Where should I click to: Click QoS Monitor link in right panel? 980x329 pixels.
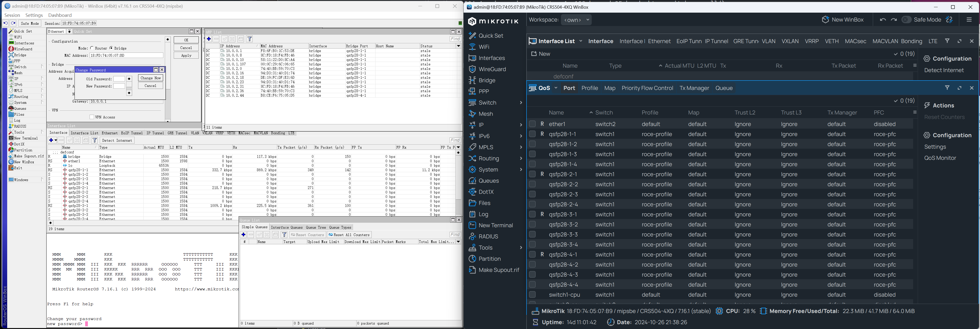[x=940, y=158]
